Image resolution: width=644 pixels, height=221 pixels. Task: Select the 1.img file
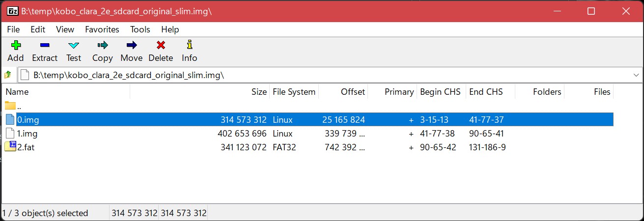pyautogui.click(x=28, y=134)
